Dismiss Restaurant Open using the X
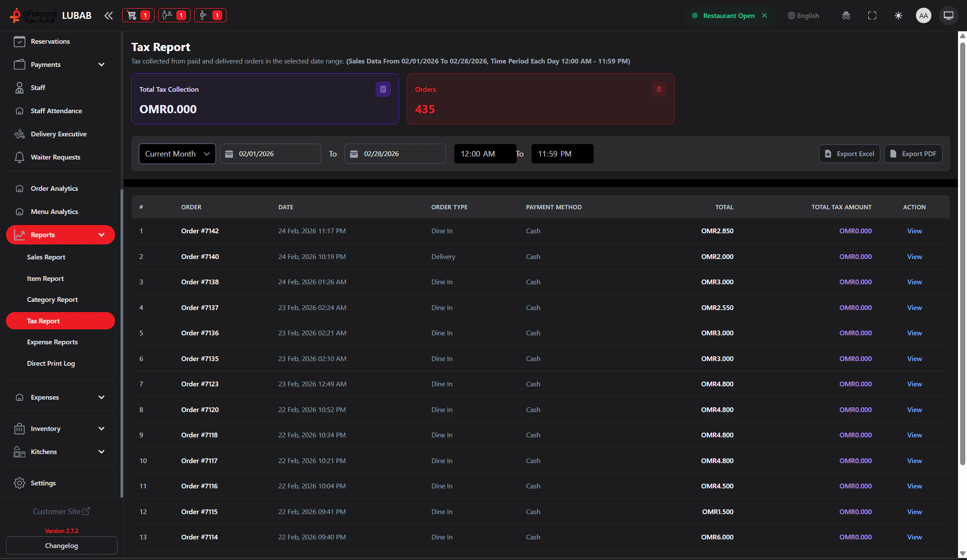 click(x=765, y=15)
